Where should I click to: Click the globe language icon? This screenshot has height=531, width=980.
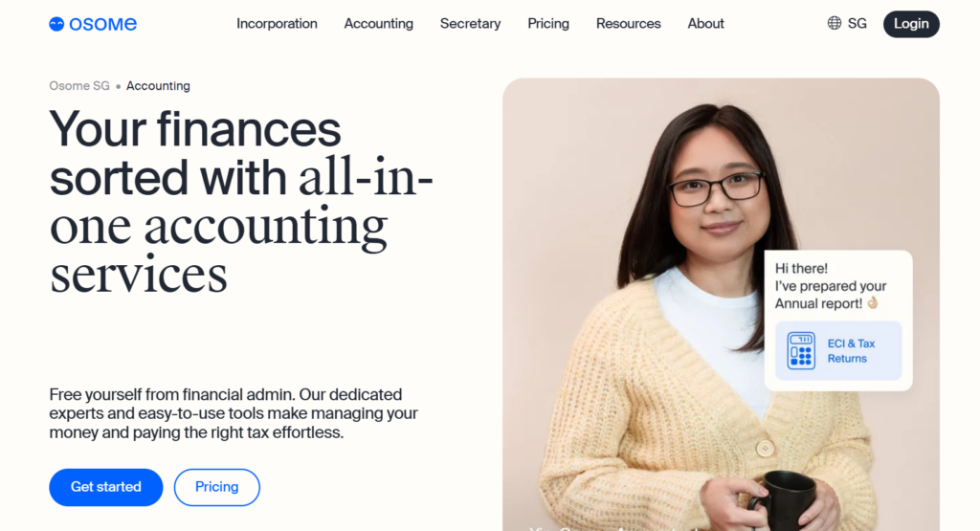pos(834,24)
